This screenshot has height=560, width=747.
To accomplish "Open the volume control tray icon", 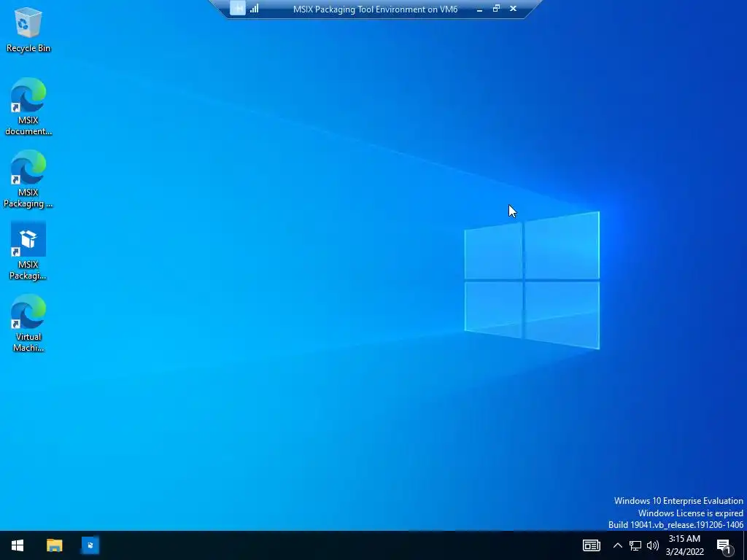I will coord(653,545).
